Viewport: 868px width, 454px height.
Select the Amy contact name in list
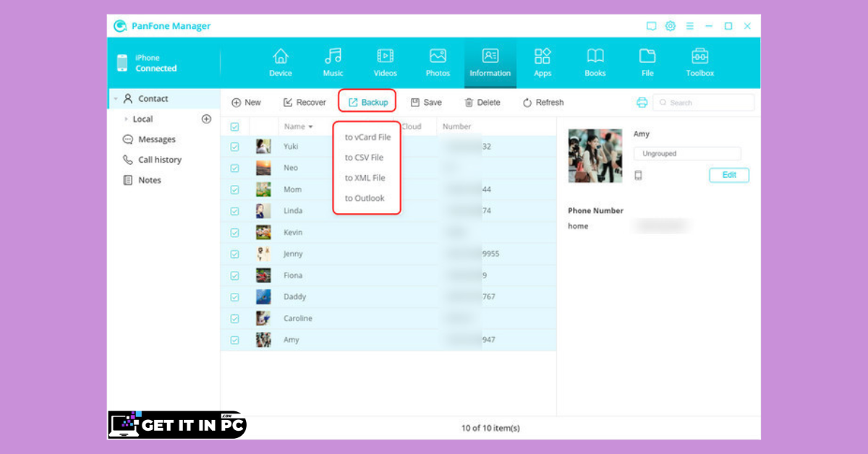(291, 340)
